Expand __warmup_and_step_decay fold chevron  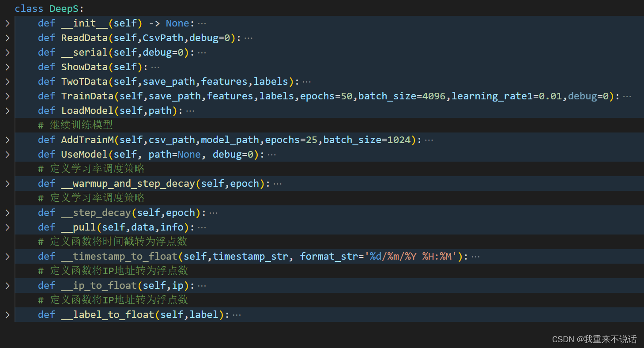point(7,184)
